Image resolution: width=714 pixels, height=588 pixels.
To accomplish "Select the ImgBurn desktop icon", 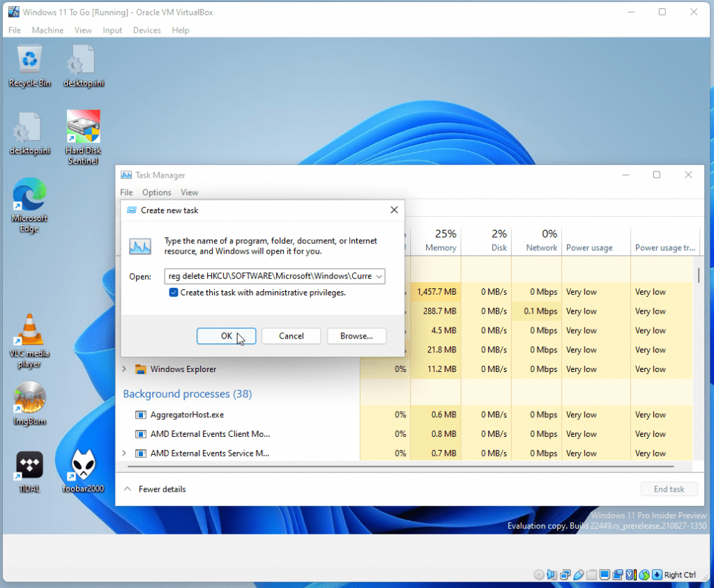I will (29, 399).
